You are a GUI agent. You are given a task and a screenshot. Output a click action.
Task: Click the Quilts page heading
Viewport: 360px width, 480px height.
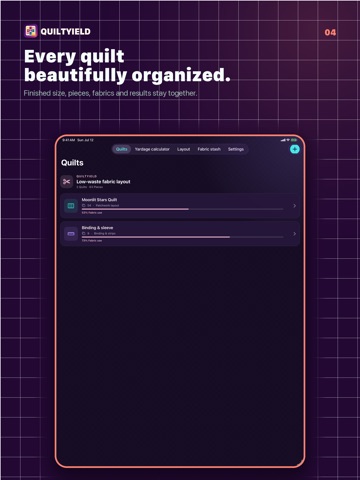click(x=72, y=163)
